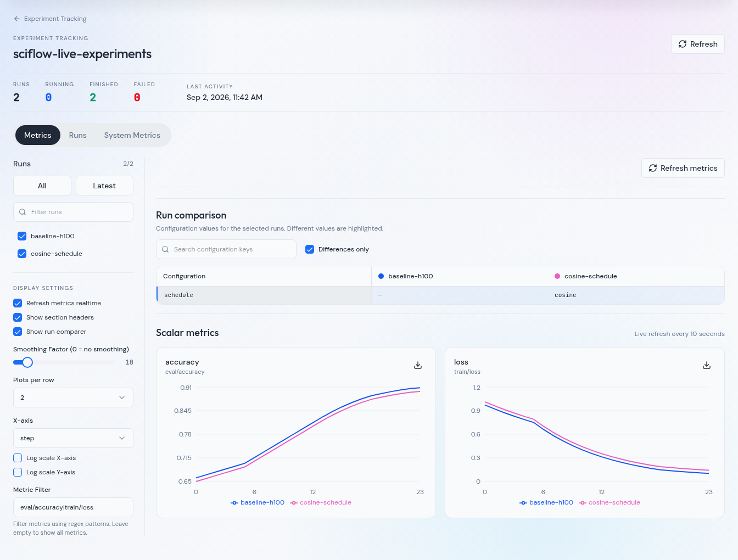
Task: Open the X-axis step dropdown
Action: [73, 438]
